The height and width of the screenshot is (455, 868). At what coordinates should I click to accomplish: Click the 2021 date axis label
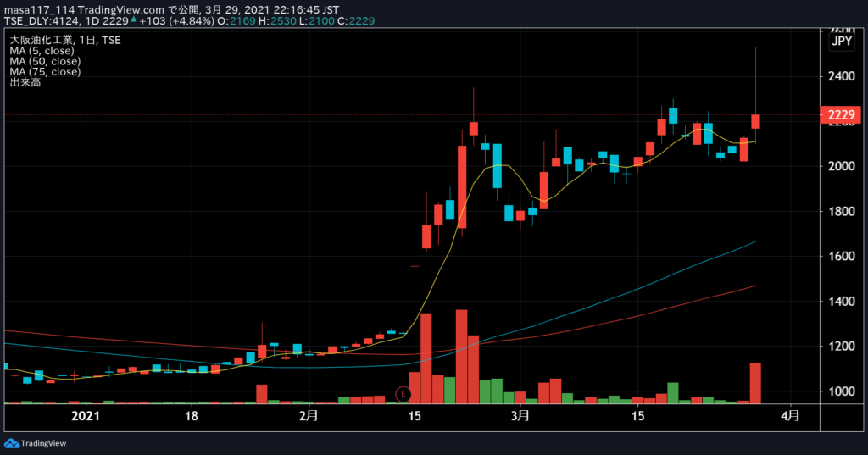tap(86, 416)
